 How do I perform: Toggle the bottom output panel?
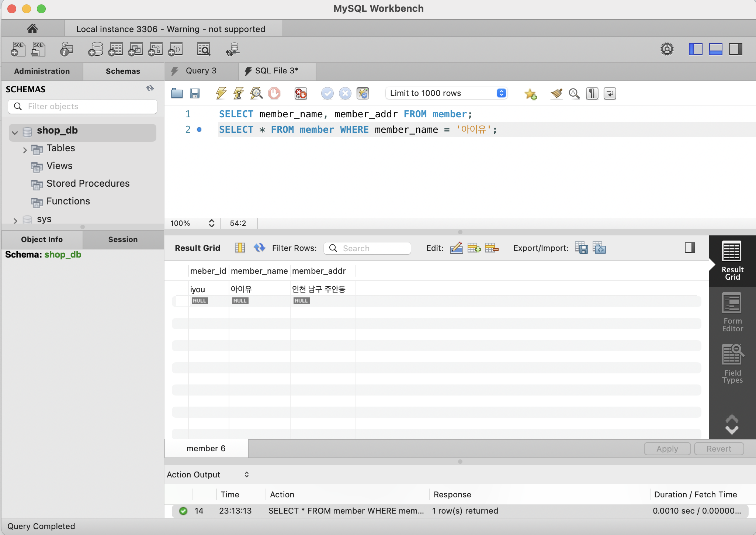point(715,49)
